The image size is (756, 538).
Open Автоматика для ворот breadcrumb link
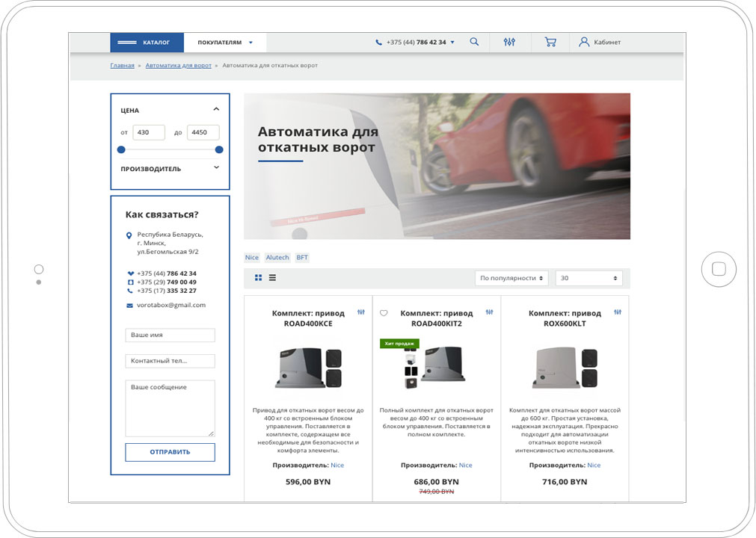coord(179,66)
